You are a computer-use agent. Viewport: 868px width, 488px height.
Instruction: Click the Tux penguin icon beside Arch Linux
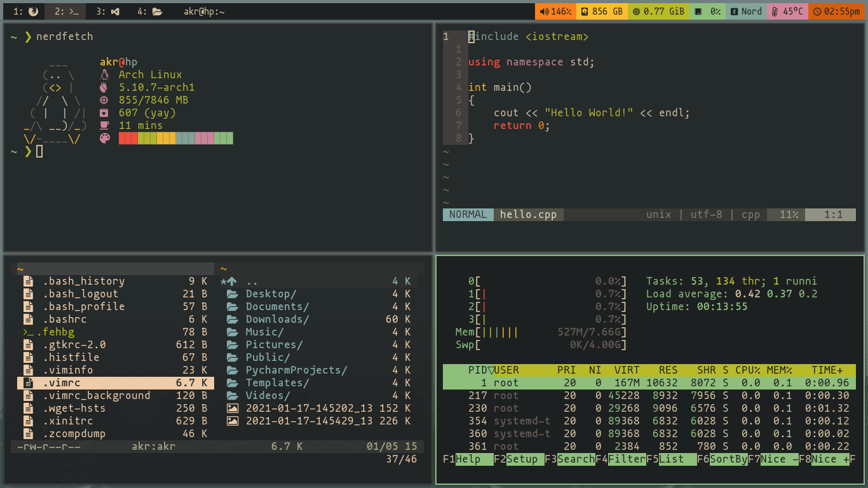[x=105, y=74]
